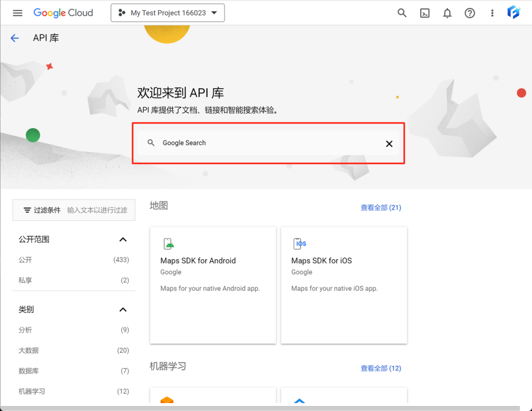Click the top bar search magnifier icon
This screenshot has height=411, width=532.
[x=402, y=13]
